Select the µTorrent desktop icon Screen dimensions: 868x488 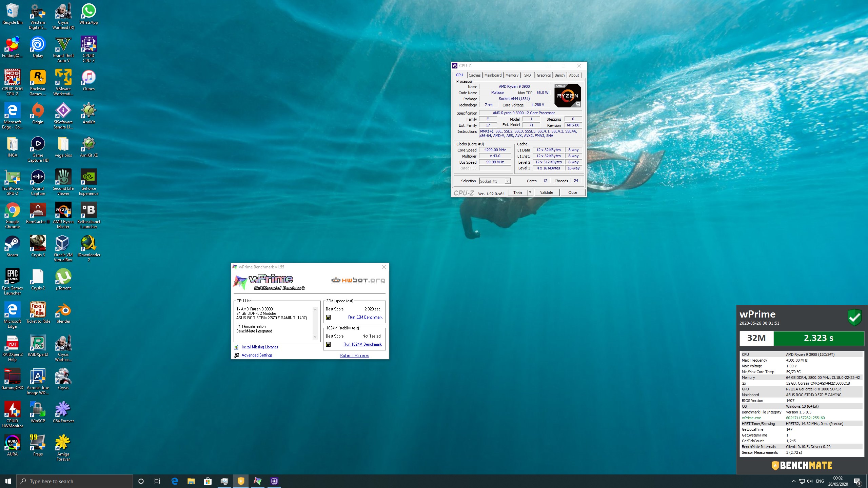(63, 280)
